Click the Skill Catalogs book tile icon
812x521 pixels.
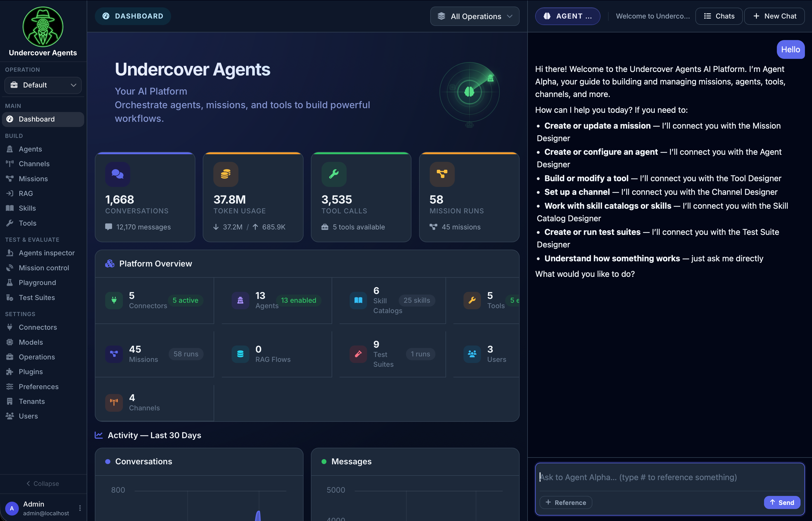coord(358,300)
